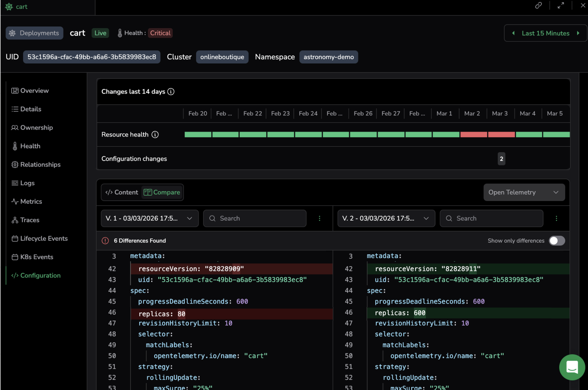Viewport: 588px width, 390px height.
Task: Switch to the Compare view
Action: click(x=162, y=192)
